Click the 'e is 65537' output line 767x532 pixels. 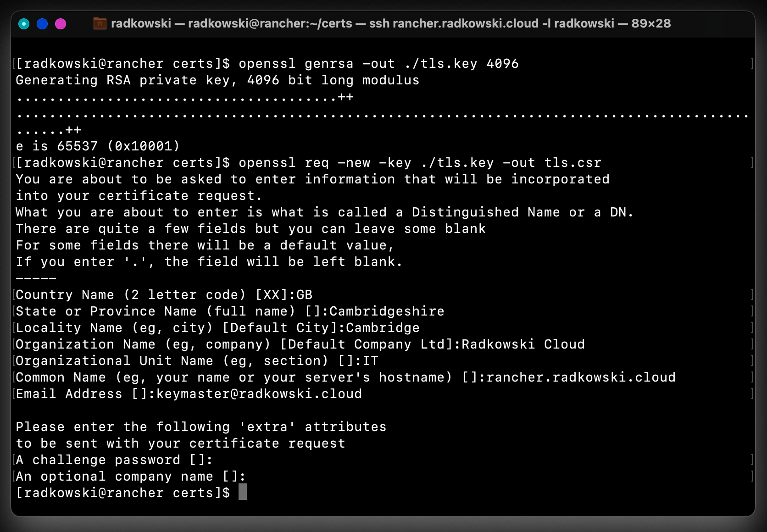98,146
